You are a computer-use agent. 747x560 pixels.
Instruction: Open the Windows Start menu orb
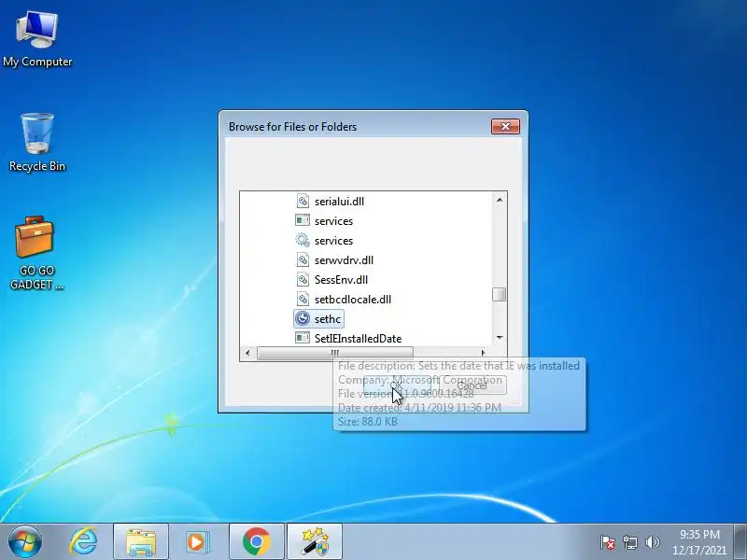coord(25,542)
